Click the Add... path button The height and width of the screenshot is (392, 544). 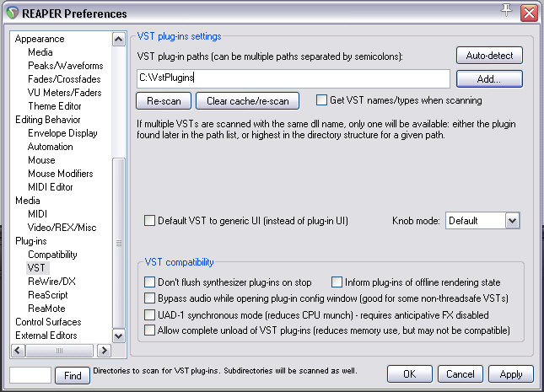489,79
